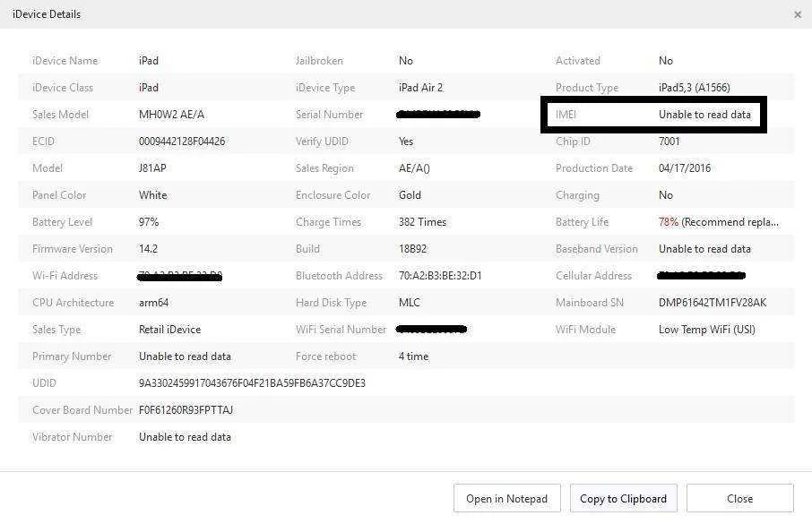Click the Activated label
This screenshot has height=524, width=812.
click(578, 61)
